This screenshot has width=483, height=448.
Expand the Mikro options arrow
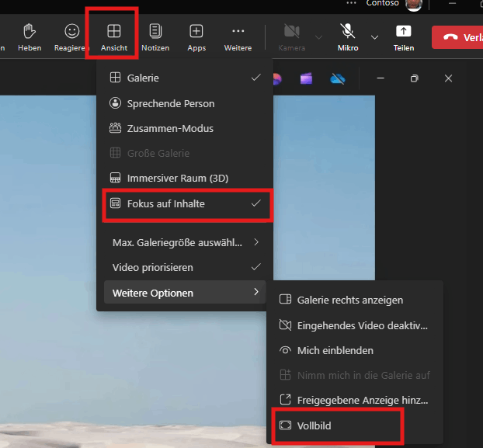(x=374, y=37)
